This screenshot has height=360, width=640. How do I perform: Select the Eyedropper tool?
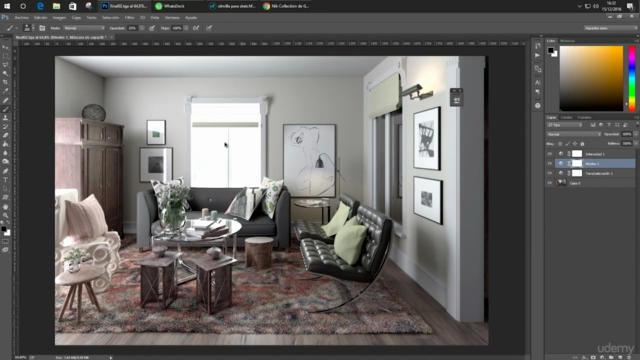(x=6, y=91)
